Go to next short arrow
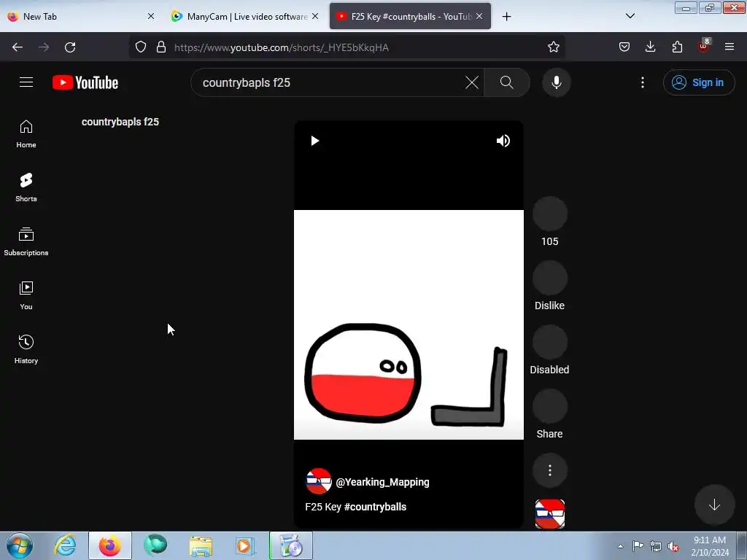This screenshot has height=560, width=747. pos(714,505)
